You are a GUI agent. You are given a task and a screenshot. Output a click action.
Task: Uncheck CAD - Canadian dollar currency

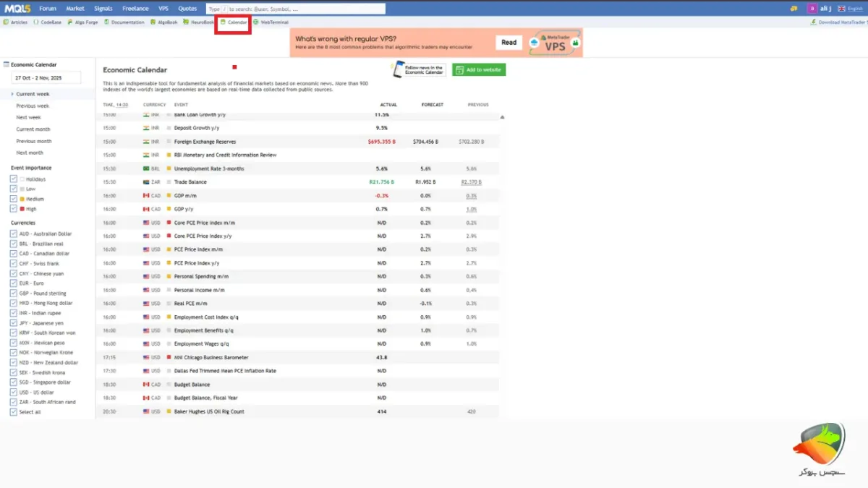(14, 254)
